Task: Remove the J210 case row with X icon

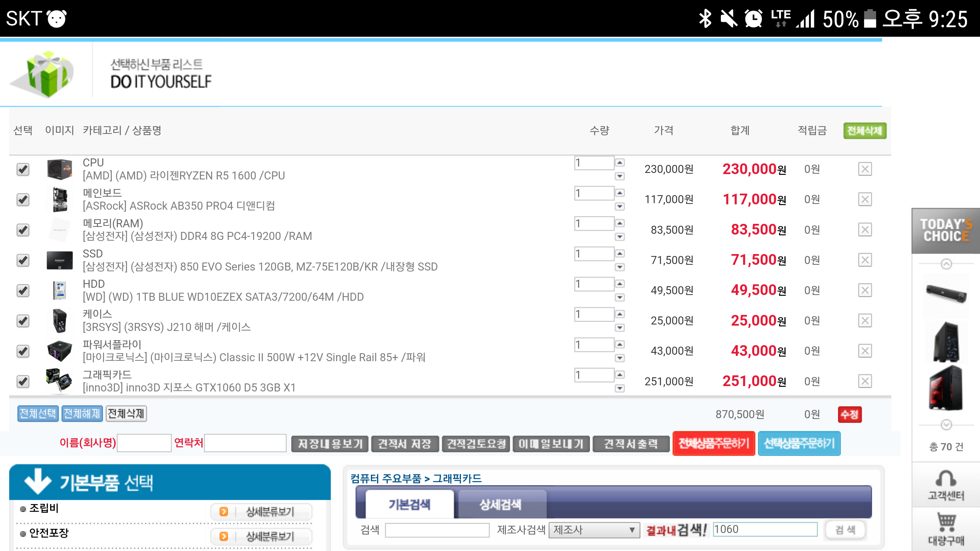Action: point(865,320)
